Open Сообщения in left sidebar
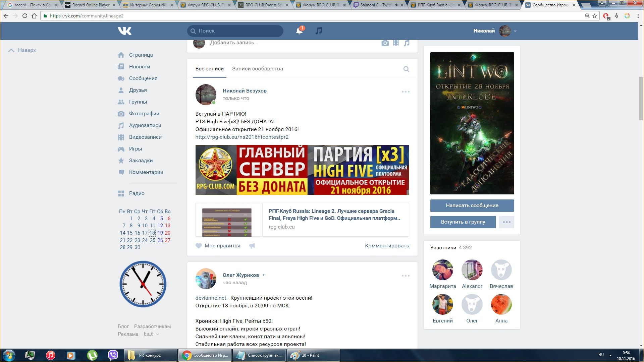This screenshot has width=644, height=362. point(143,78)
